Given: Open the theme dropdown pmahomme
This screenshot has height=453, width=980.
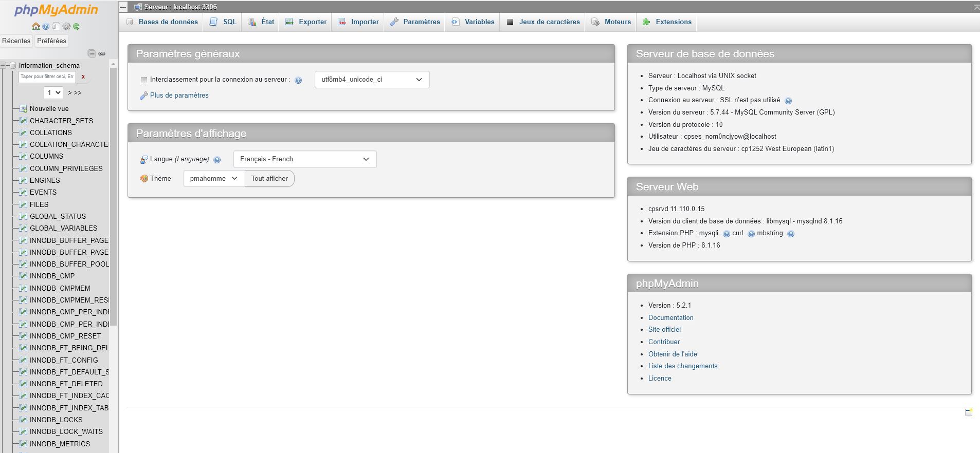Looking at the screenshot, I should click(214, 178).
